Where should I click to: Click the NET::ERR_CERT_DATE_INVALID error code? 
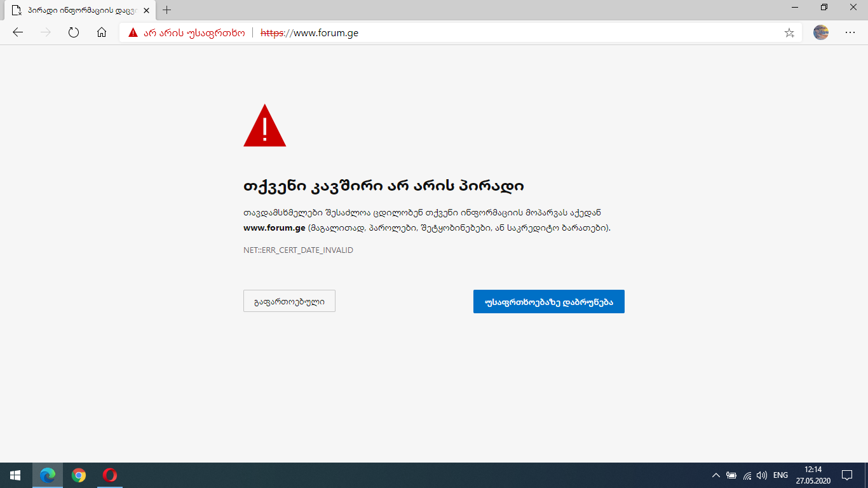tap(298, 250)
